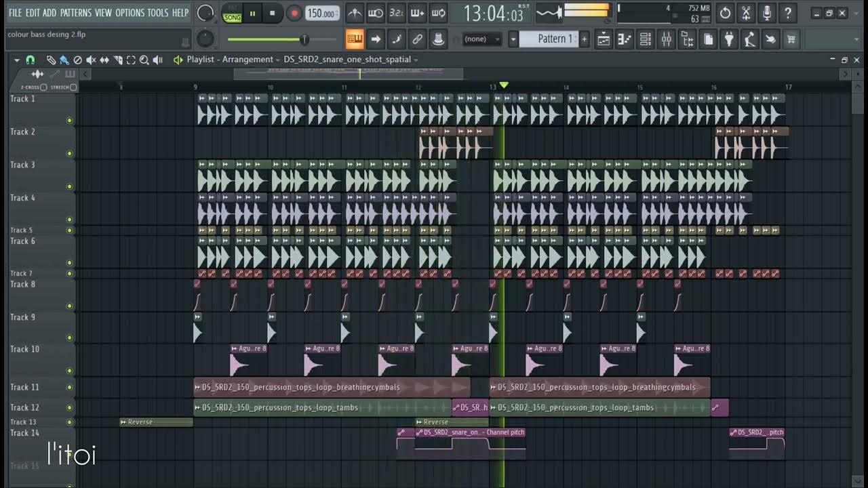Click the question mark help icon
The height and width of the screenshot is (488, 868).
788,13
